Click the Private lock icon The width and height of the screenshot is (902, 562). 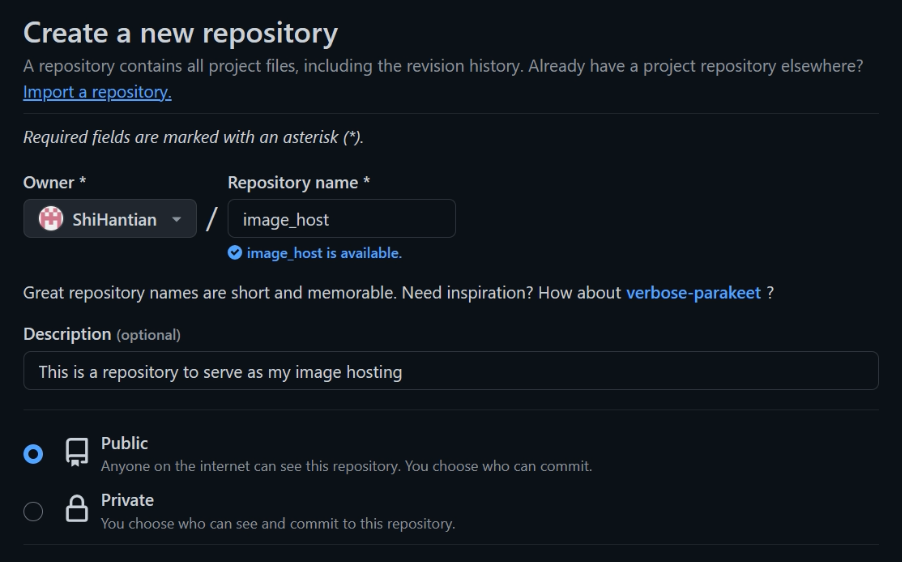point(77,510)
